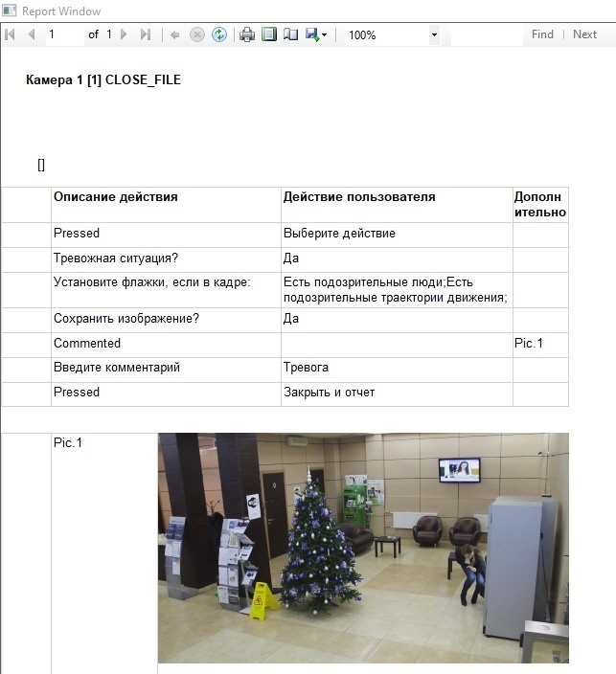
Task: Click Pic.1 reference in Commented row
Action: click(x=529, y=343)
